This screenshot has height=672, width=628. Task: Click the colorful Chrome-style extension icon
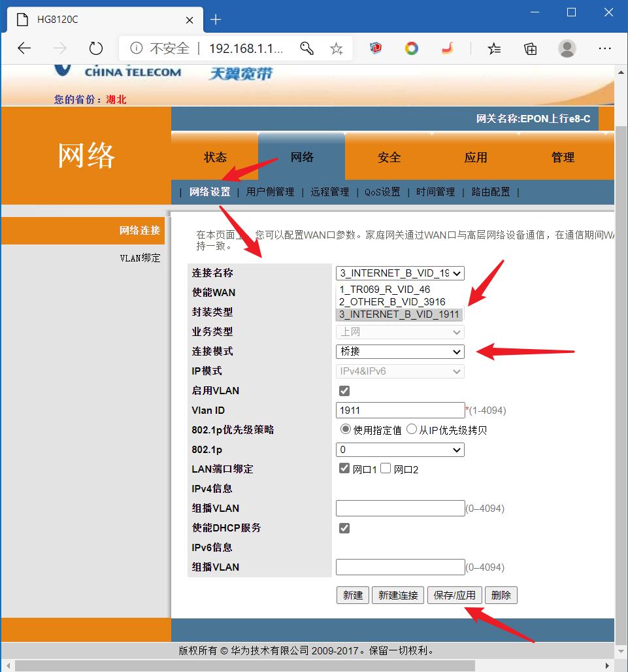pos(411,48)
